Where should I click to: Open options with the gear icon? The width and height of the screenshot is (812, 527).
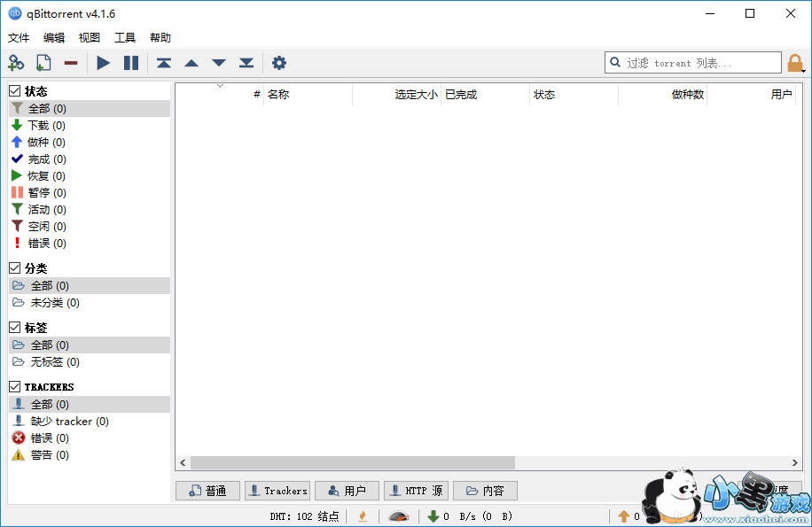(x=279, y=63)
